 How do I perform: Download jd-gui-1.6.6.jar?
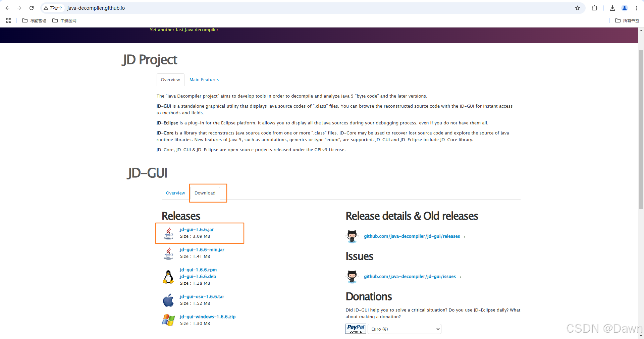coord(197,230)
